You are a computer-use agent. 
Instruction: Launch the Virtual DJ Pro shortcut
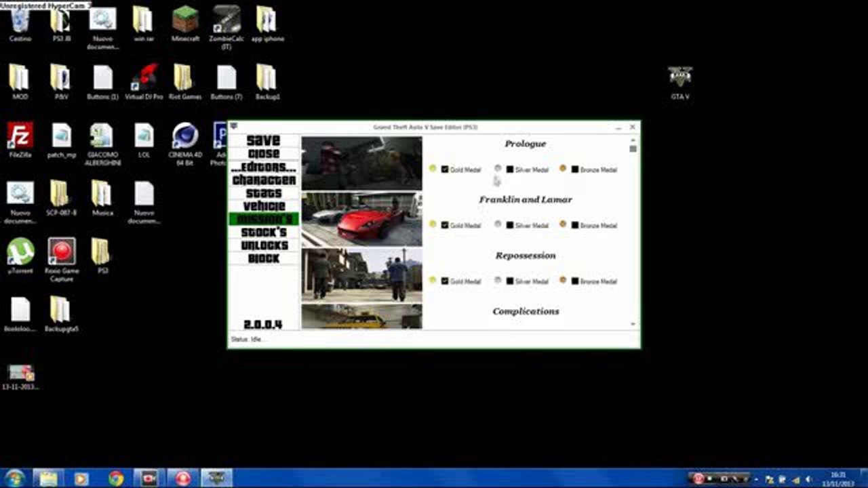144,82
